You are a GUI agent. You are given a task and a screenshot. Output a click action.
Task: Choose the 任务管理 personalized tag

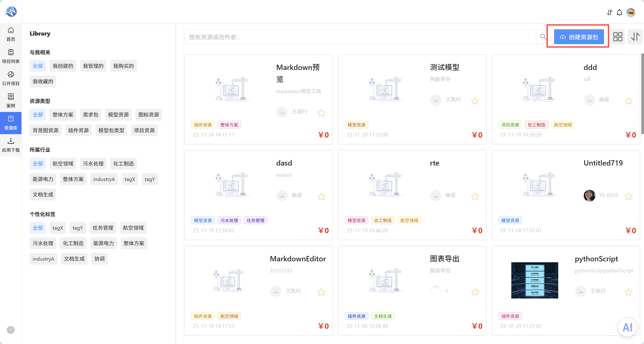tap(103, 228)
